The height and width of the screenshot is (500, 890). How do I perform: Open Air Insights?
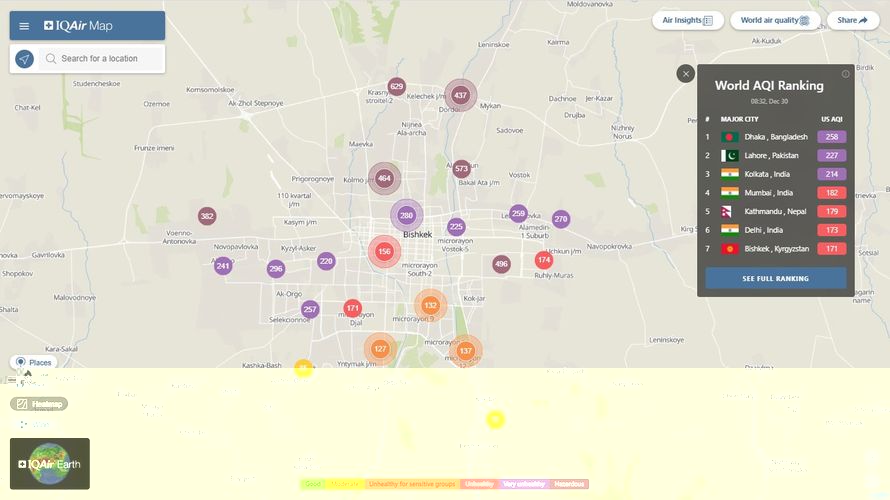coord(688,20)
